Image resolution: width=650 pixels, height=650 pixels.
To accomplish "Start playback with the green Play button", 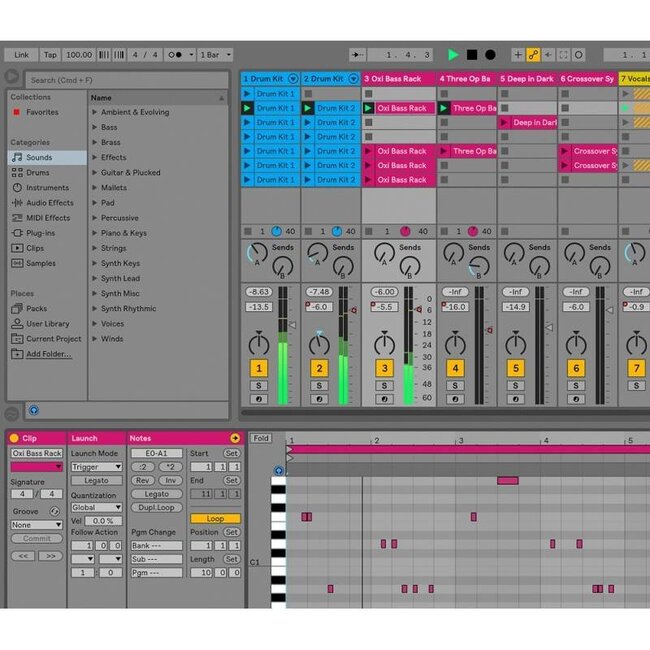I will click(x=453, y=55).
